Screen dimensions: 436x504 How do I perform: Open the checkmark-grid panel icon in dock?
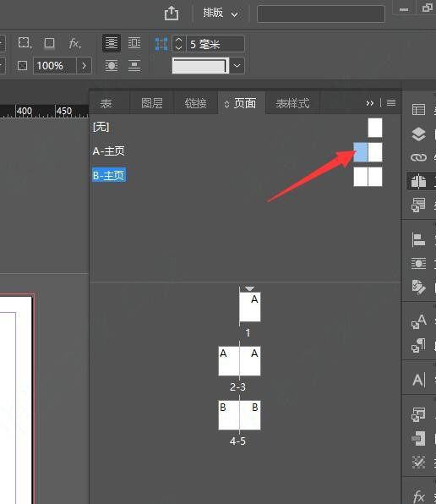point(418,463)
